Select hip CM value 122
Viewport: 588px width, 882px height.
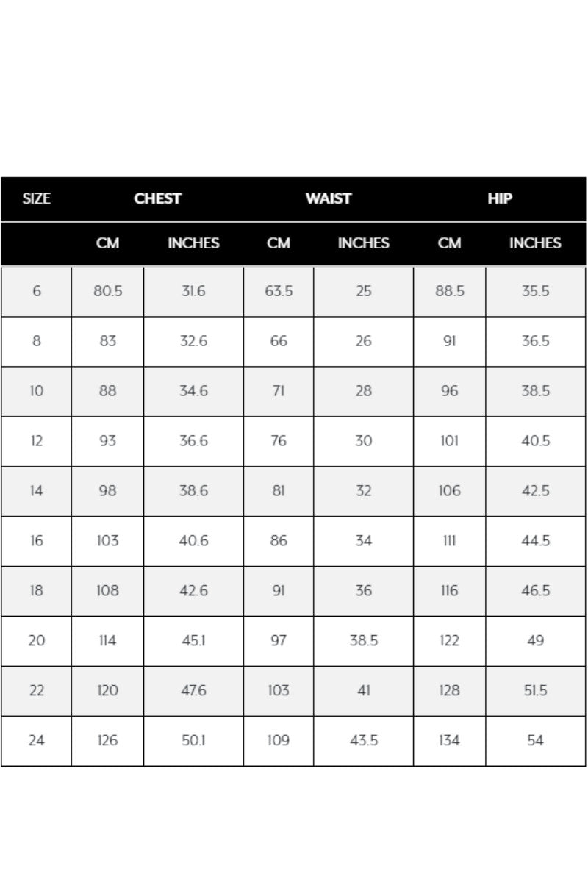click(x=449, y=641)
